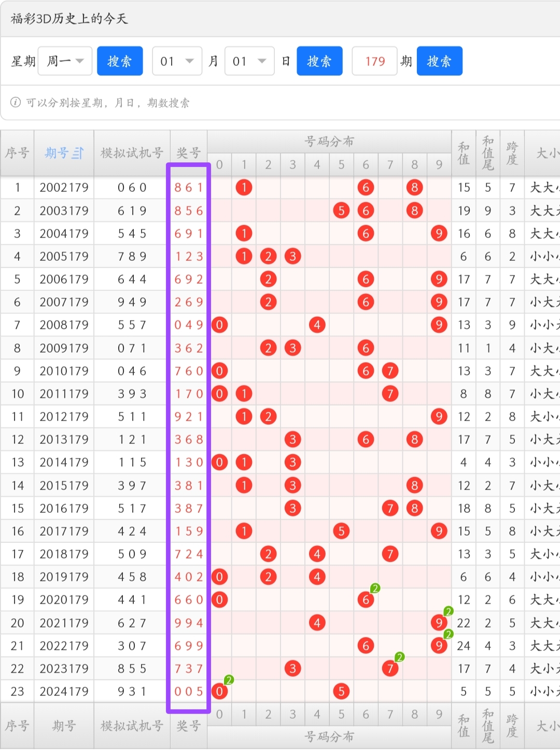
Task: Sort by the 期号 column header
Action: (64, 153)
